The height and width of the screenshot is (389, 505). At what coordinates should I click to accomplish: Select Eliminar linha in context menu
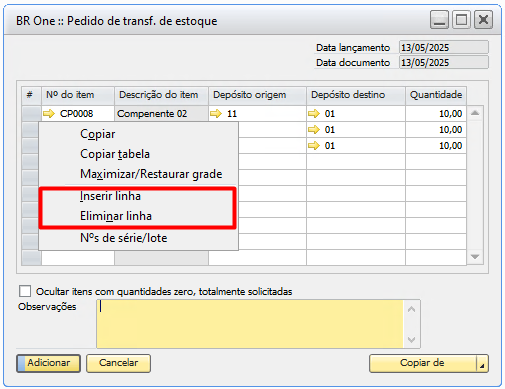point(138,216)
